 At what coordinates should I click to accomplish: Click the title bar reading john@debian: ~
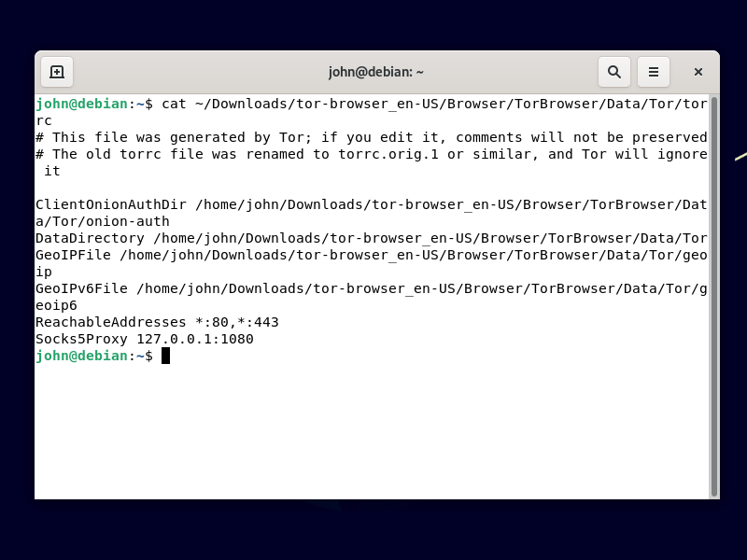point(376,71)
